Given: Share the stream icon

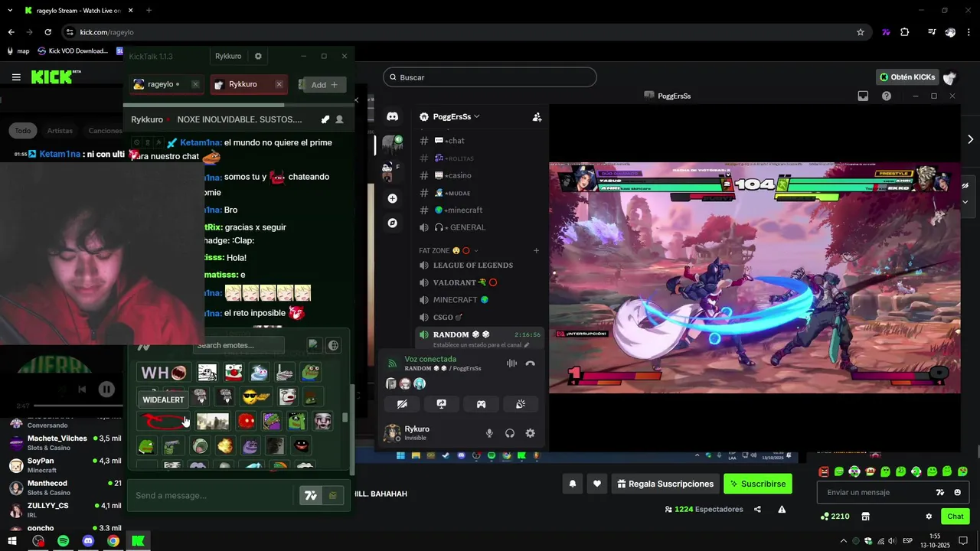Looking at the screenshot, I should tap(757, 510).
